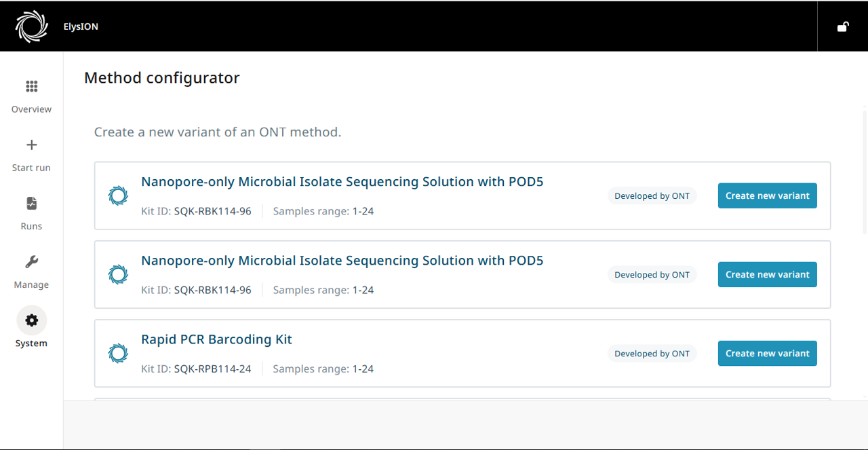The height and width of the screenshot is (450, 868).
Task: Click the Rapid PCR Barcoding Kit ONT icon
Action: pyautogui.click(x=118, y=353)
